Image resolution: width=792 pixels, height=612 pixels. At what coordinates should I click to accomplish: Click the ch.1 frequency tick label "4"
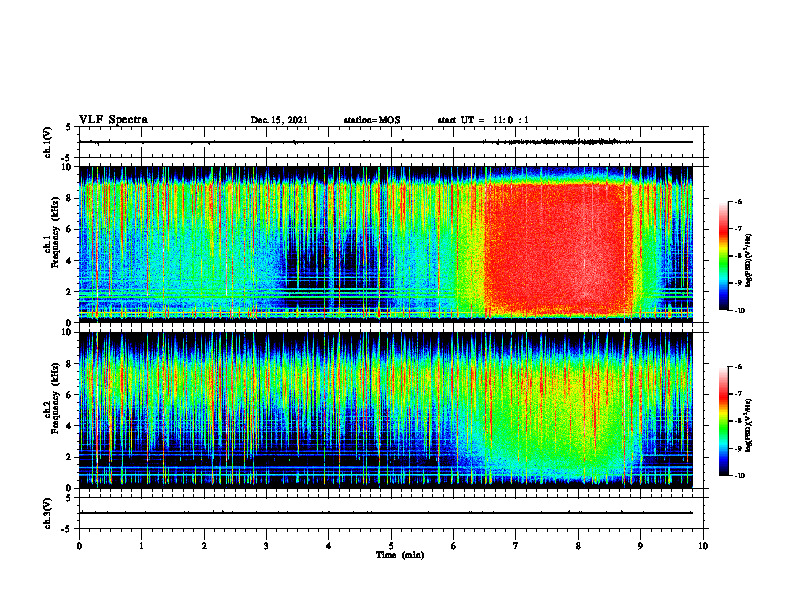pyautogui.click(x=70, y=261)
